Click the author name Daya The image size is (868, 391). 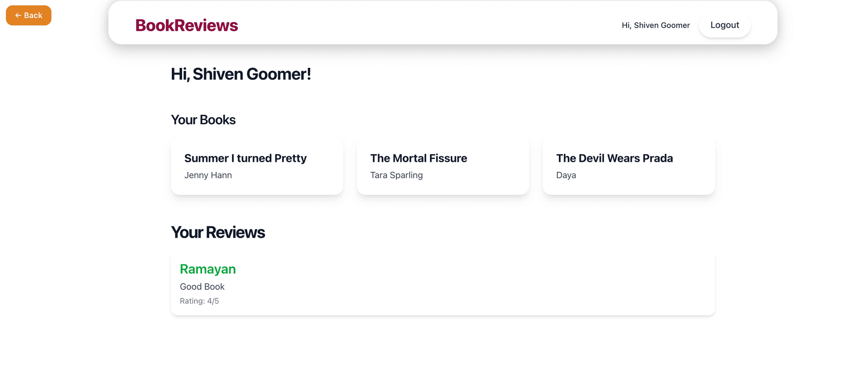566,175
